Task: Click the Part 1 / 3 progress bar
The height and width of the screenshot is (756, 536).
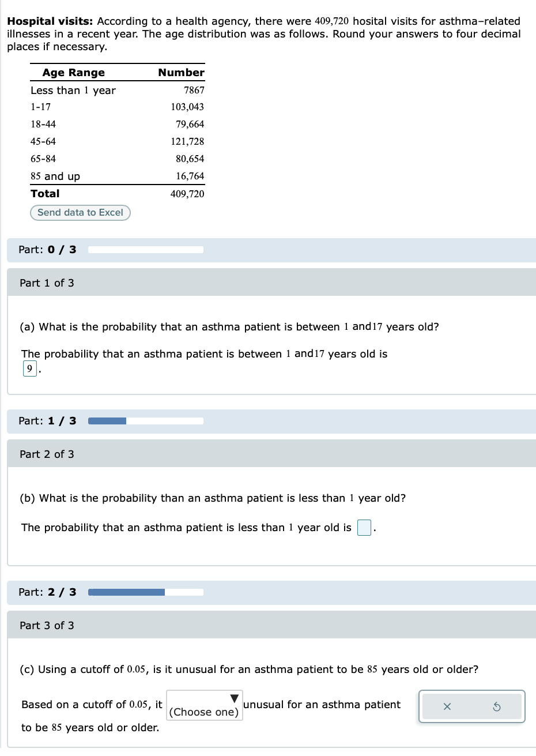Action: (x=146, y=421)
